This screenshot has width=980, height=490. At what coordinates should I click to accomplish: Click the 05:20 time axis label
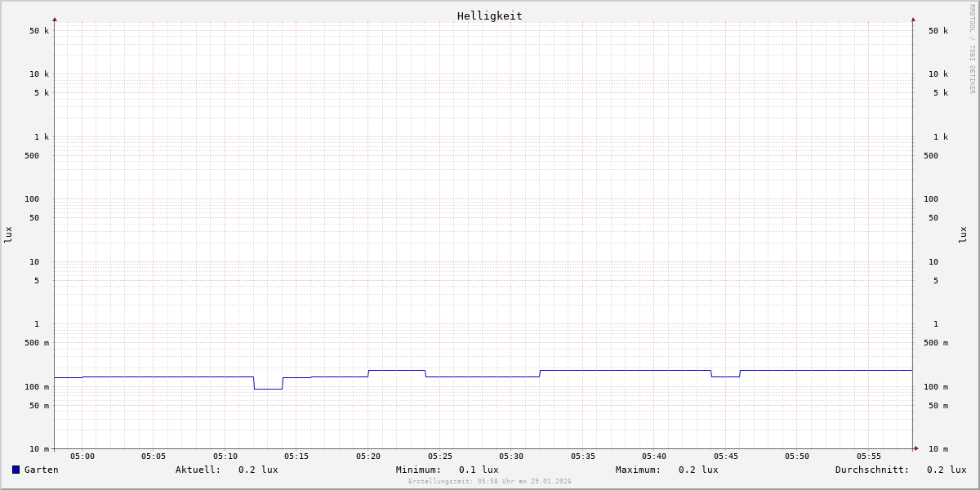tap(368, 457)
